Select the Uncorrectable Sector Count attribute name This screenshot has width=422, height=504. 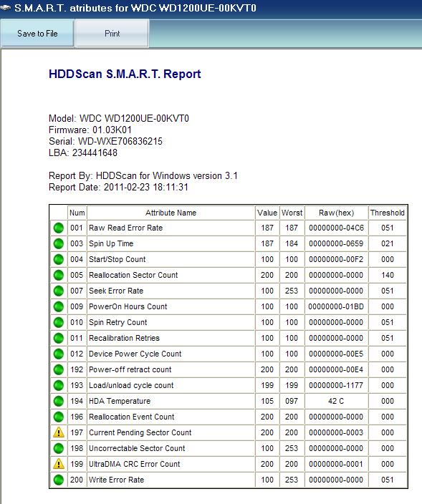tap(137, 448)
